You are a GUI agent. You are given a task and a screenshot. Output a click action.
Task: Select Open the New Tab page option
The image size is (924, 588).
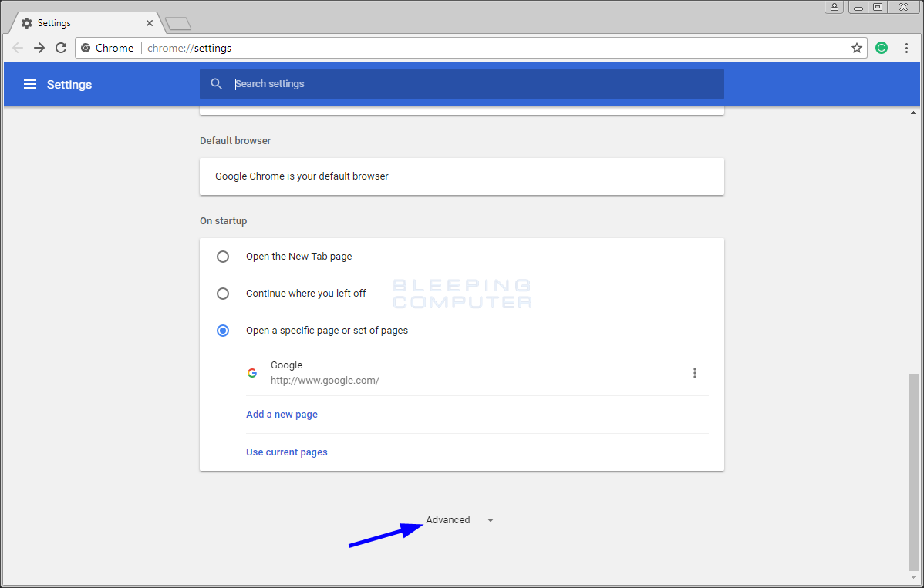tap(223, 257)
